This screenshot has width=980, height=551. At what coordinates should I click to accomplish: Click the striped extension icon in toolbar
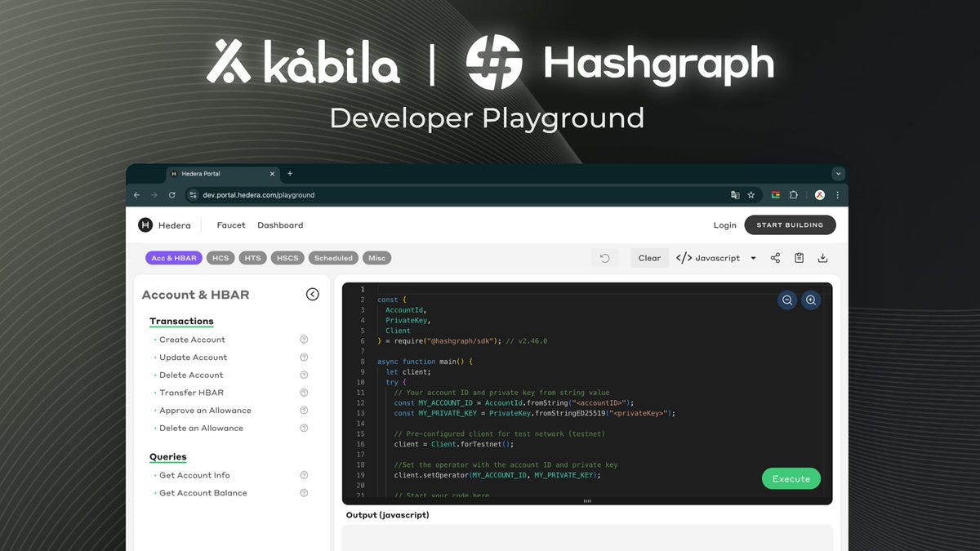pyautogui.click(x=775, y=195)
